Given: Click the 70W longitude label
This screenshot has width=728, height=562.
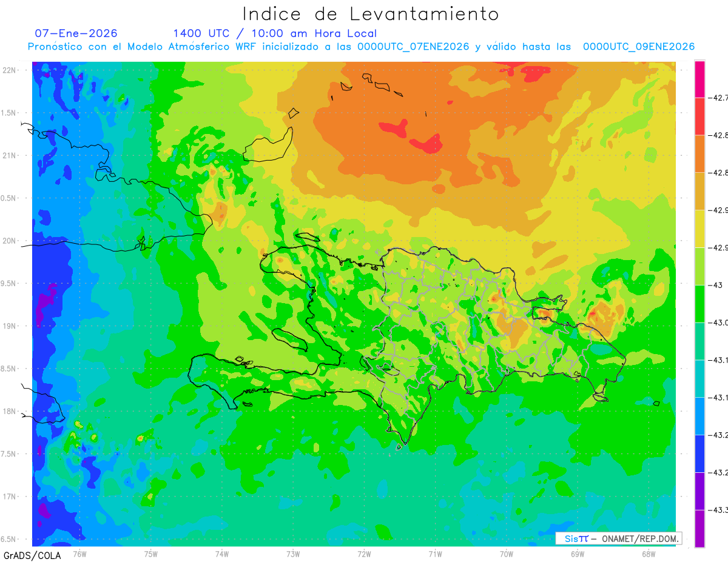Looking at the screenshot, I should (507, 554).
